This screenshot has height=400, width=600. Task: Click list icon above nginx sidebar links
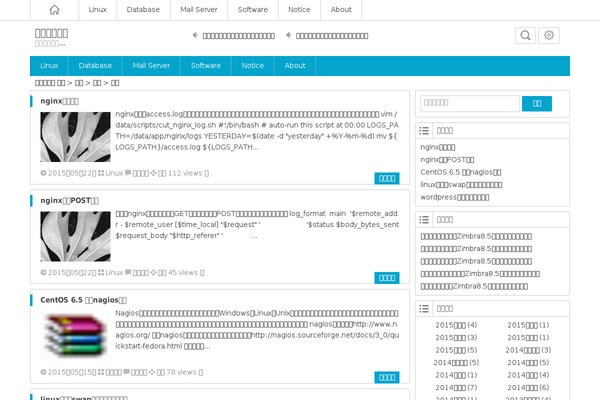424,131
